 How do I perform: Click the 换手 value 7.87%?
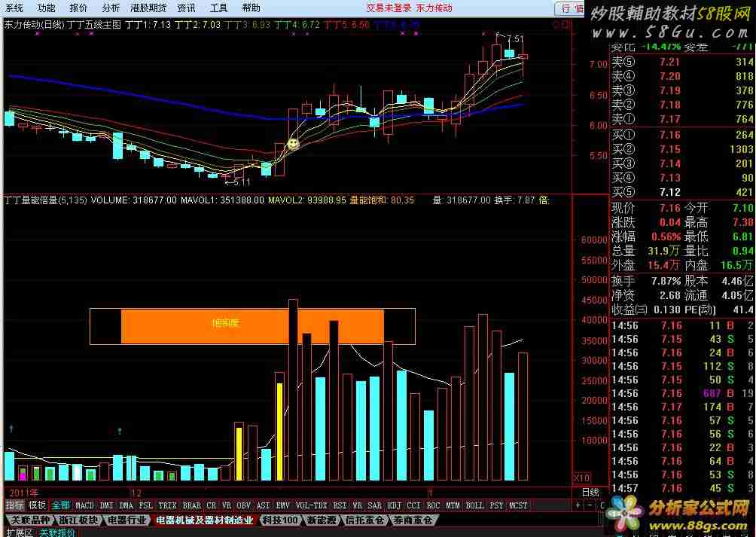pos(666,281)
